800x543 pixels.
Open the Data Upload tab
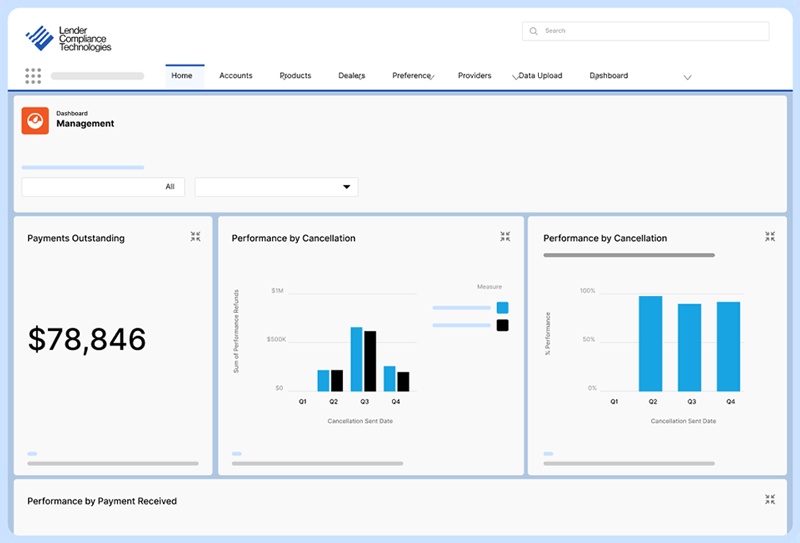tap(540, 76)
